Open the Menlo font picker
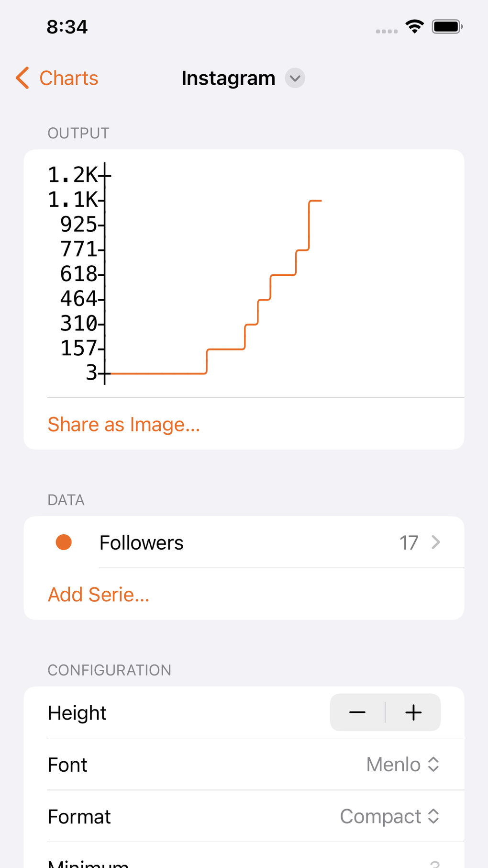This screenshot has height=868, width=488. [x=393, y=765]
